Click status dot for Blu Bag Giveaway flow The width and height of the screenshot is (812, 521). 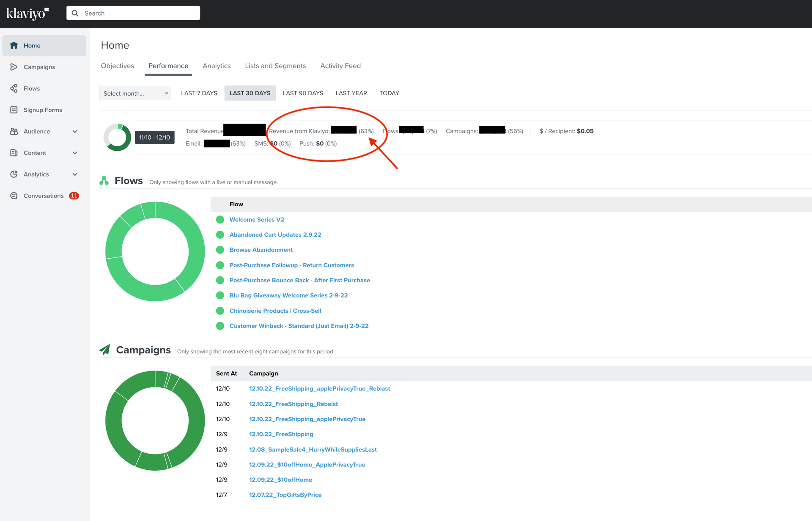point(220,295)
